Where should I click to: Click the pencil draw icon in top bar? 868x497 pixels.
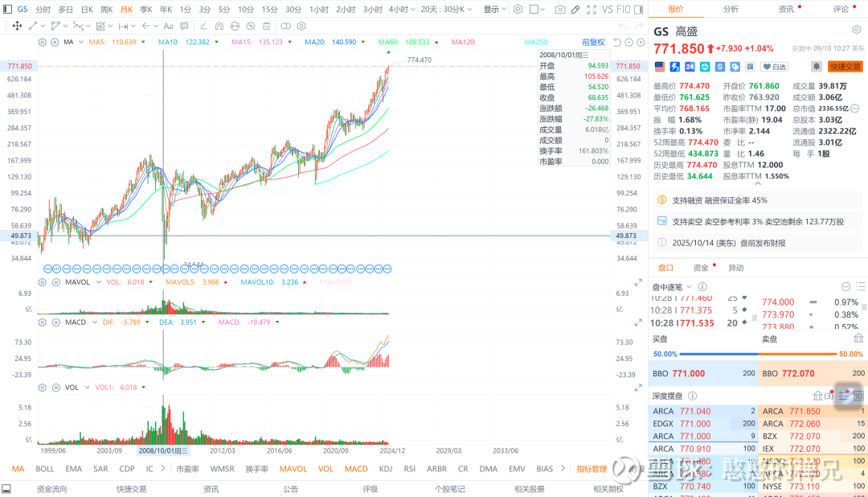tap(575, 10)
